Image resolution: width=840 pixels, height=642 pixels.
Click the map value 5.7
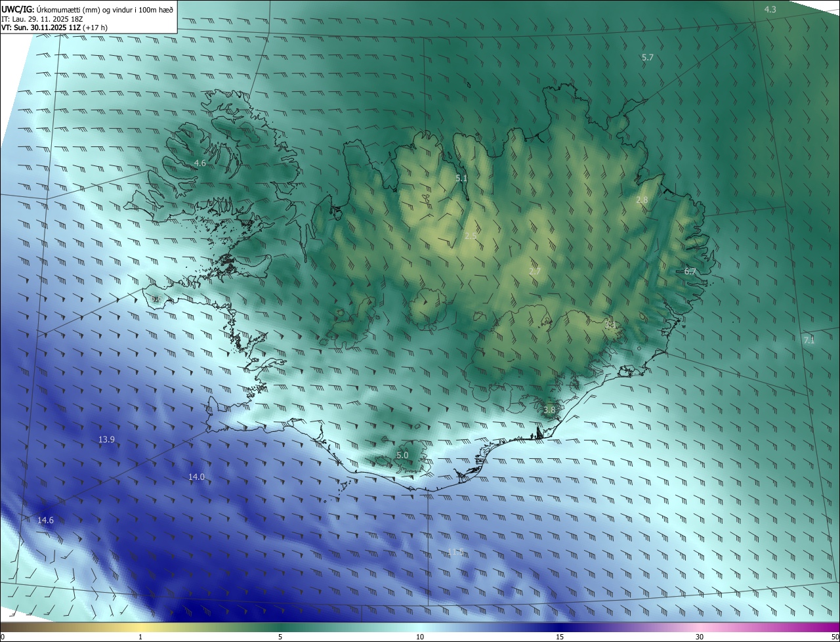pyautogui.click(x=648, y=58)
